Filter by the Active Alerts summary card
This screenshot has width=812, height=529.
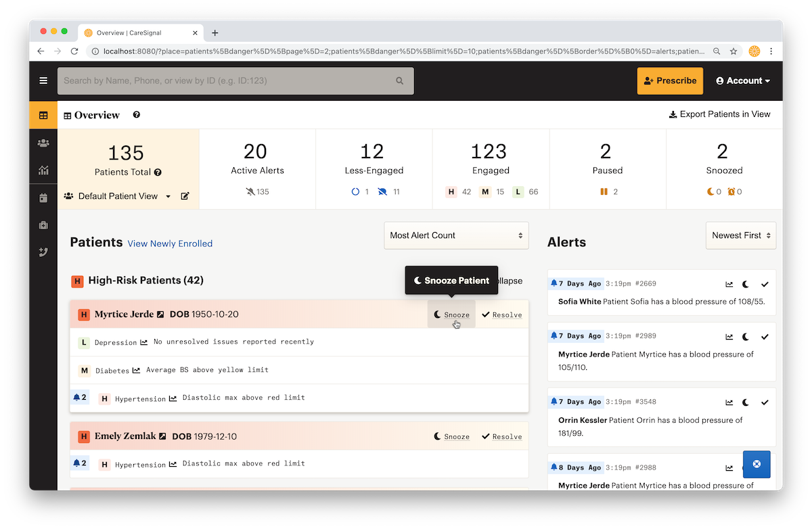pos(257,169)
